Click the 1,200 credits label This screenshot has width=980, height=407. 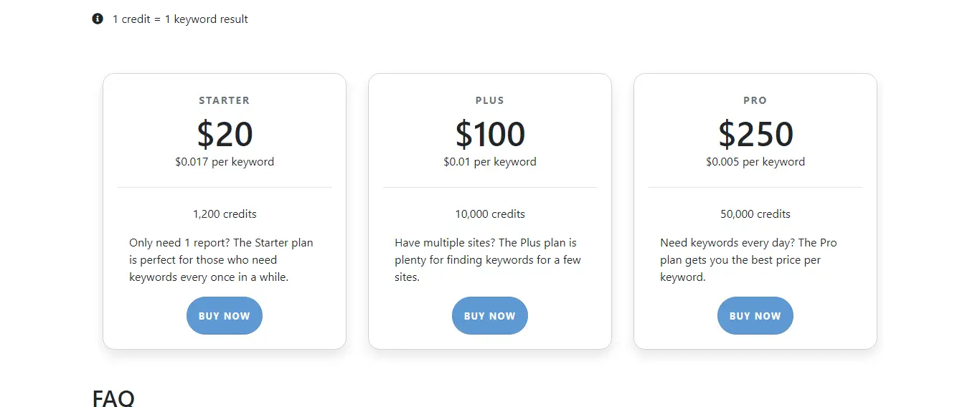(225, 214)
